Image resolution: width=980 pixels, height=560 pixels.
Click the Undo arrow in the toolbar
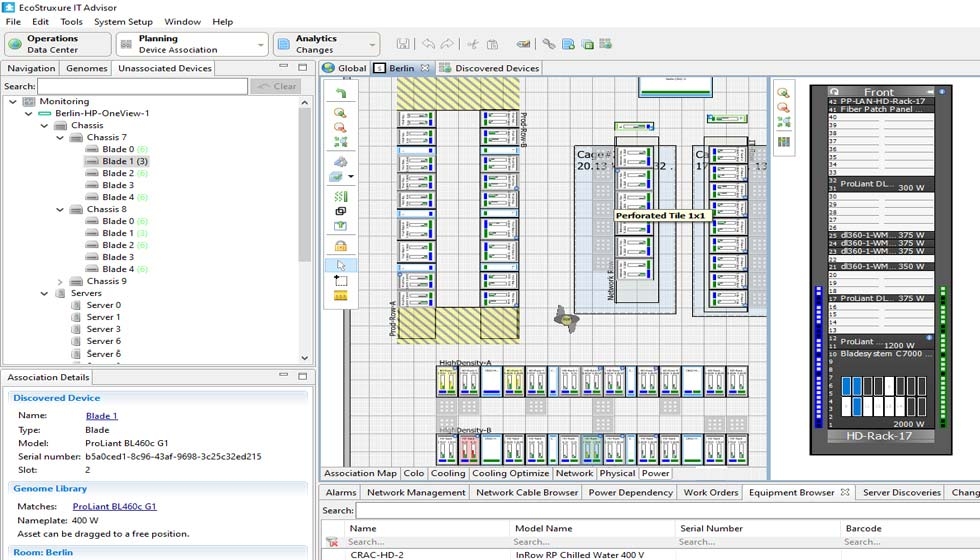pyautogui.click(x=428, y=44)
